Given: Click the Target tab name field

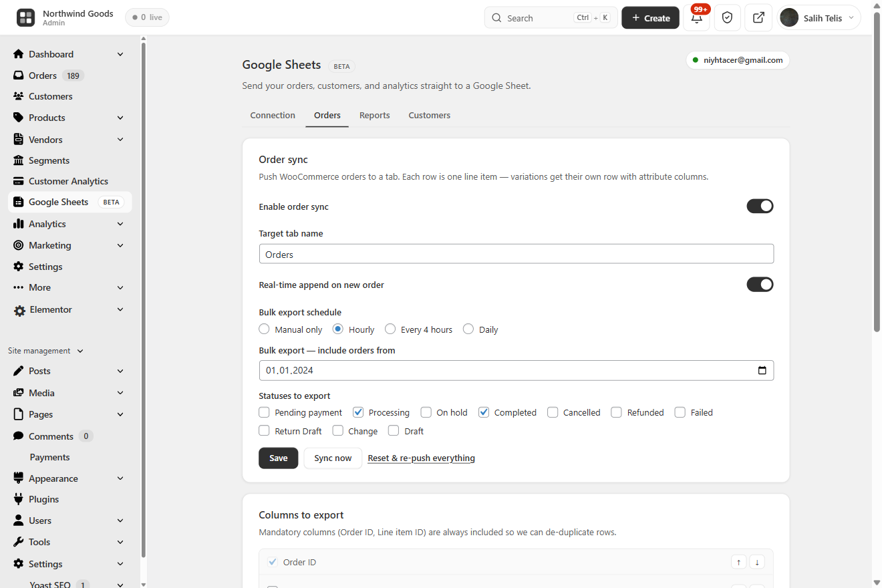Looking at the screenshot, I should point(517,254).
